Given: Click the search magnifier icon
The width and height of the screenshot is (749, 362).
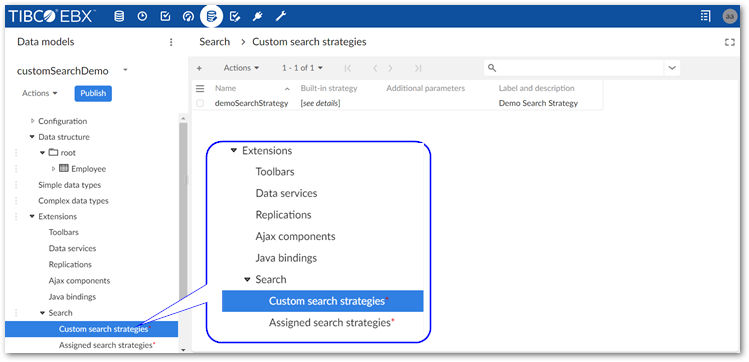Looking at the screenshot, I should (492, 68).
